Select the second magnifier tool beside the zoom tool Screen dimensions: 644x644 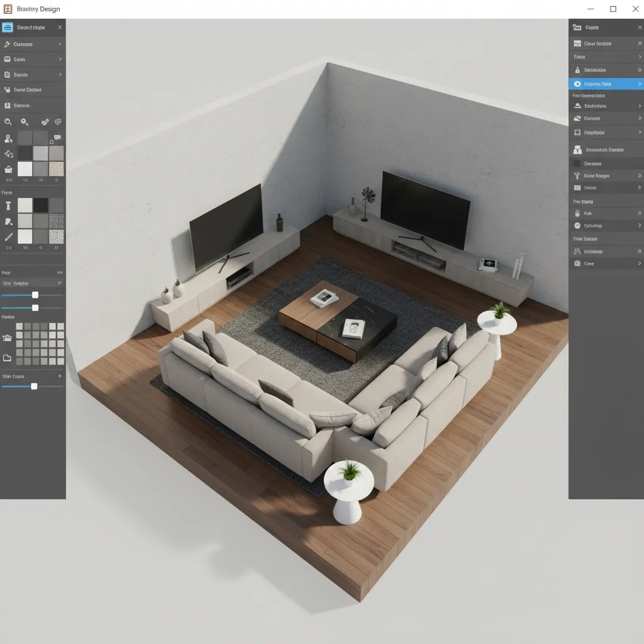pos(24,123)
